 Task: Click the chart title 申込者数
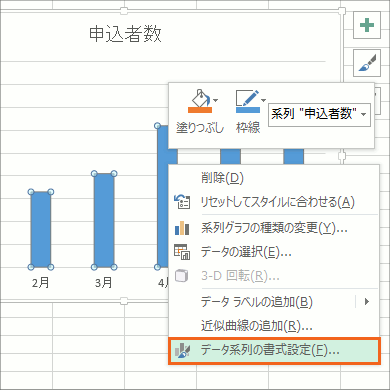click(125, 34)
